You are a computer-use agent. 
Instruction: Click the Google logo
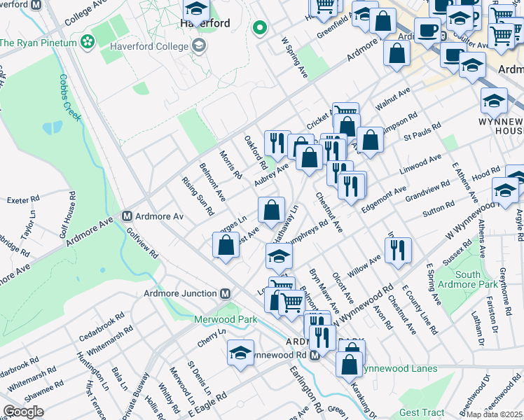24,412
